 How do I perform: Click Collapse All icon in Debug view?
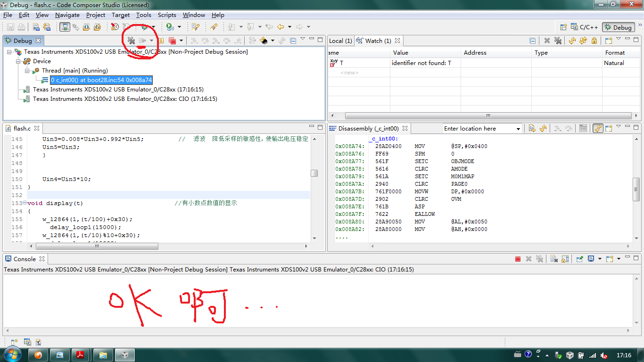click(x=293, y=41)
